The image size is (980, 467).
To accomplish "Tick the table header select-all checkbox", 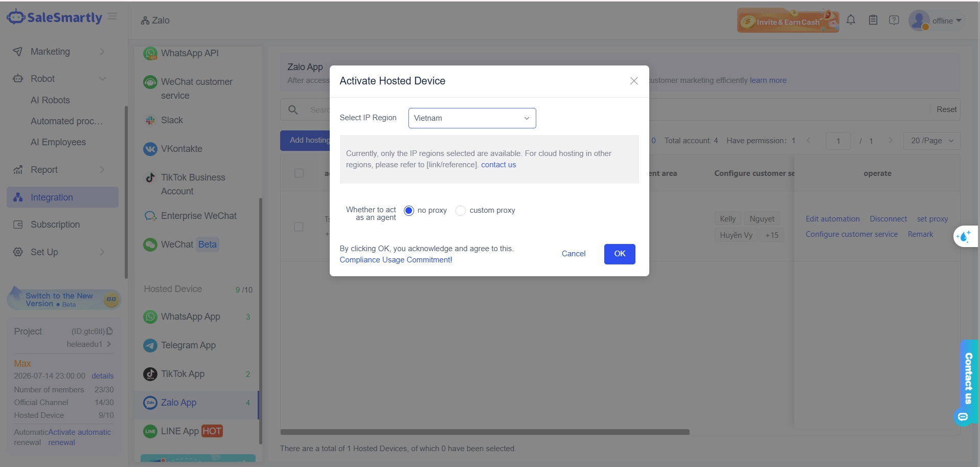I will (299, 173).
